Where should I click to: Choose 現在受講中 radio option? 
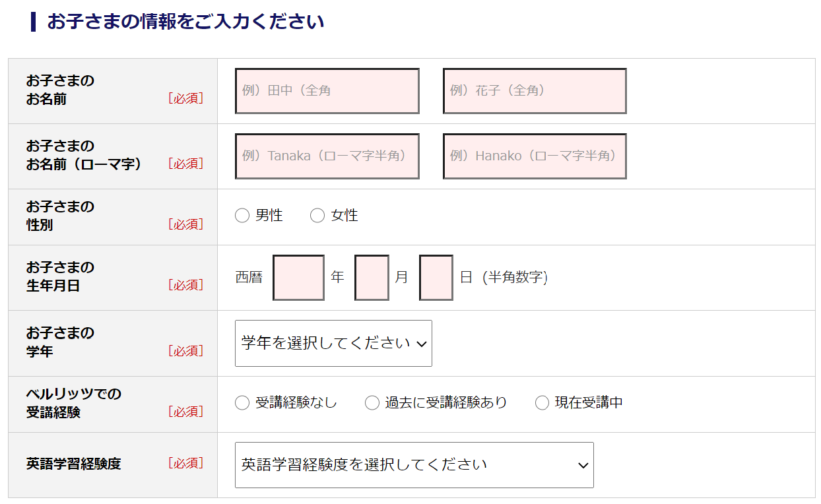(x=542, y=403)
